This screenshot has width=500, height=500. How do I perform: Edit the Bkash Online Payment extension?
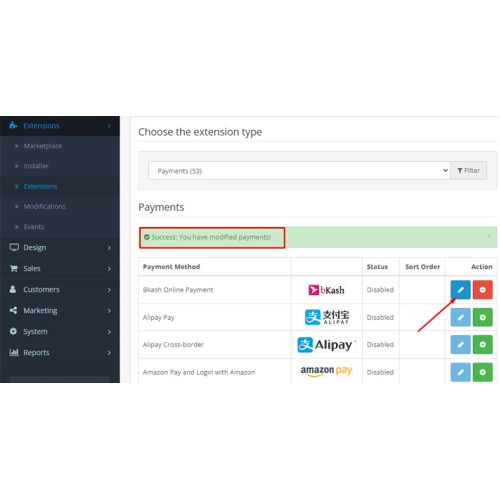460,290
